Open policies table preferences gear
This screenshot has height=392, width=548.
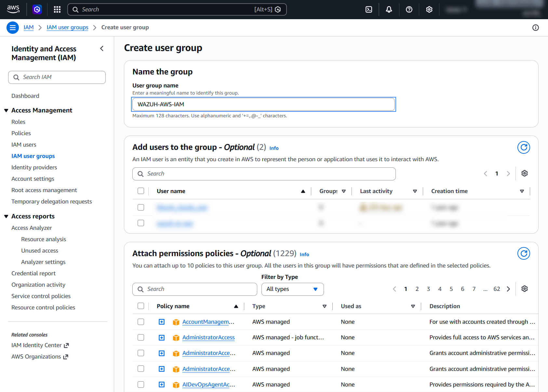point(525,289)
